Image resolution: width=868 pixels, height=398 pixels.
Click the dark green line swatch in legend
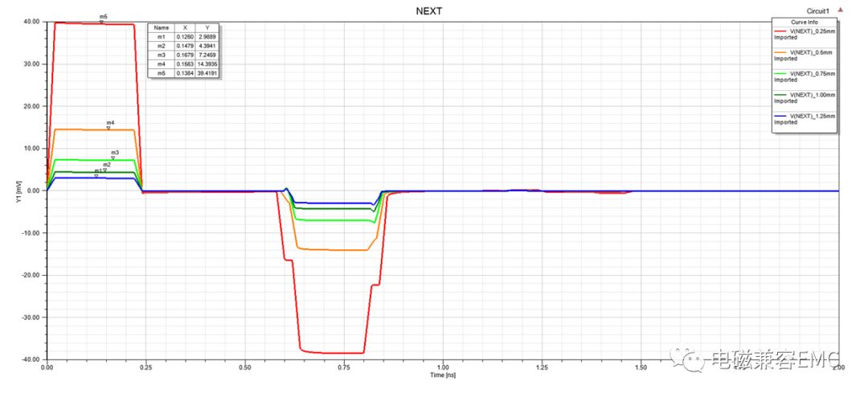780,95
